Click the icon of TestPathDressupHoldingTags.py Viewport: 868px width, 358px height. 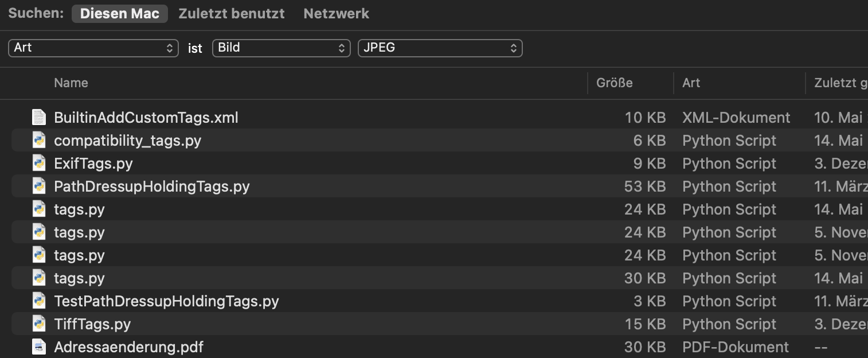click(x=38, y=301)
